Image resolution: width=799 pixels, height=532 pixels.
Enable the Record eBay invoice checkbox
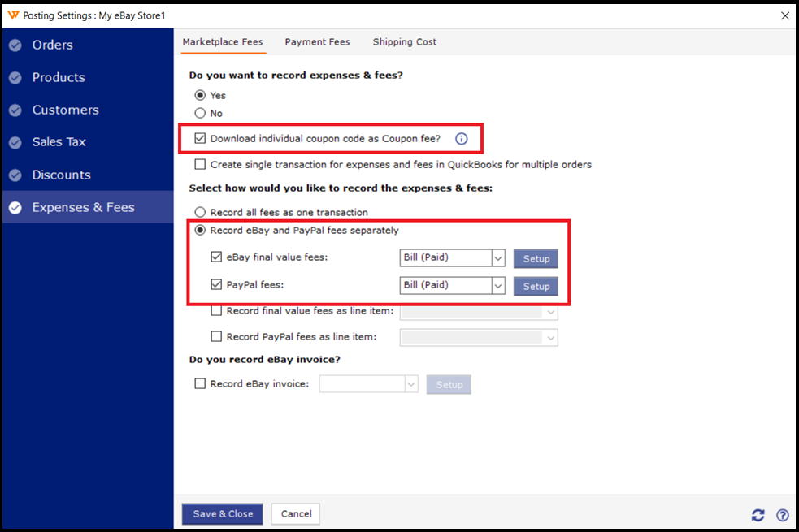(x=200, y=384)
